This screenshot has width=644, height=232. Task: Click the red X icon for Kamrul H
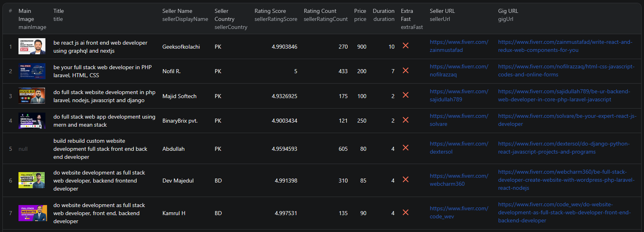pyautogui.click(x=406, y=212)
